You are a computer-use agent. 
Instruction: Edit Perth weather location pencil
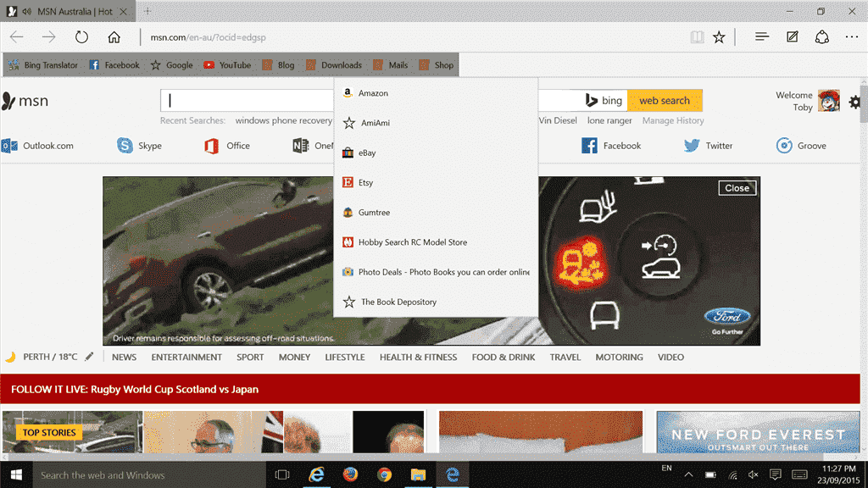point(89,357)
